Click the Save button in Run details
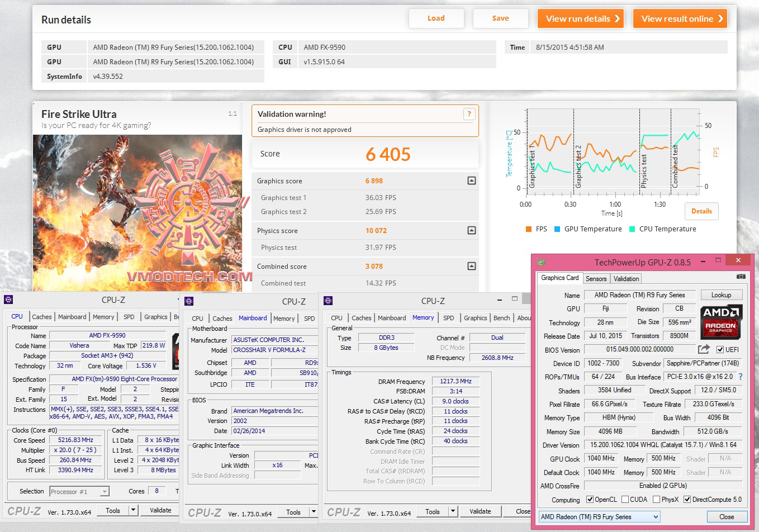This screenshot has height=532, width=759. pos(500,18)
